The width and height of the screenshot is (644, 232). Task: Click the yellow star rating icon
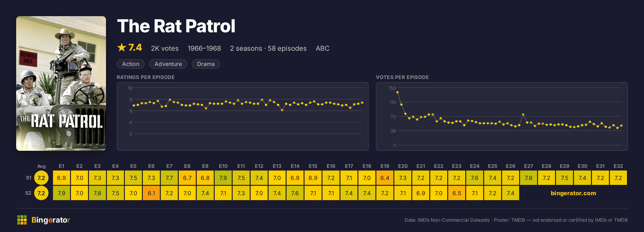[121, 47]
